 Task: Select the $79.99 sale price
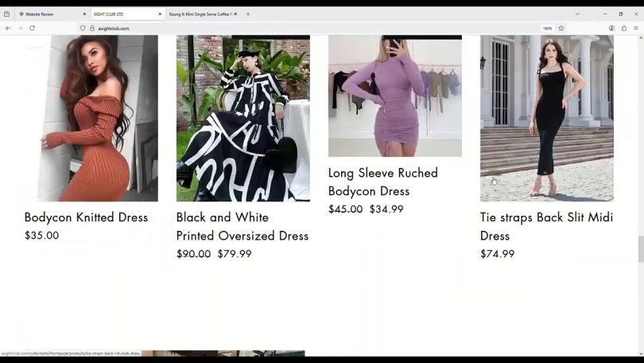pyautogui.click(x=235, y=254)
